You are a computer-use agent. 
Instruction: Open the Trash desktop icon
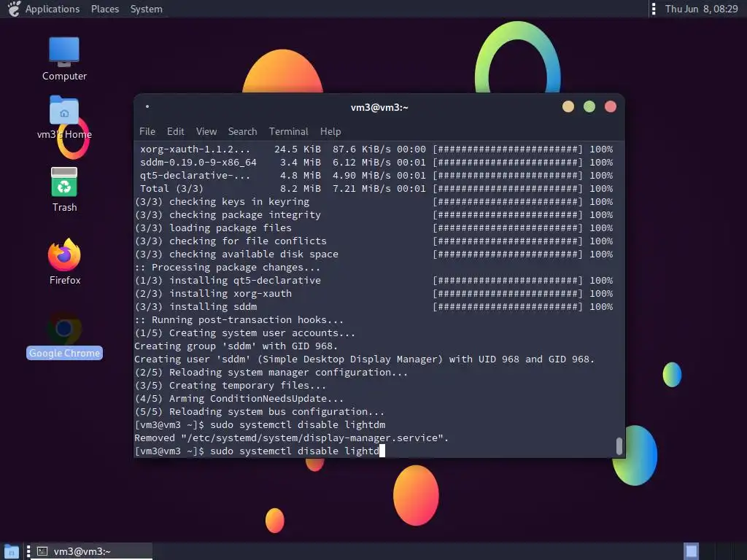coord(64,182)
